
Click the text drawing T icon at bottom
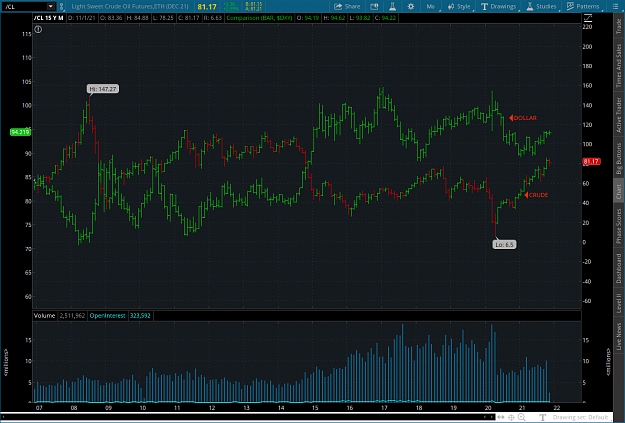[x=542, y=417]
